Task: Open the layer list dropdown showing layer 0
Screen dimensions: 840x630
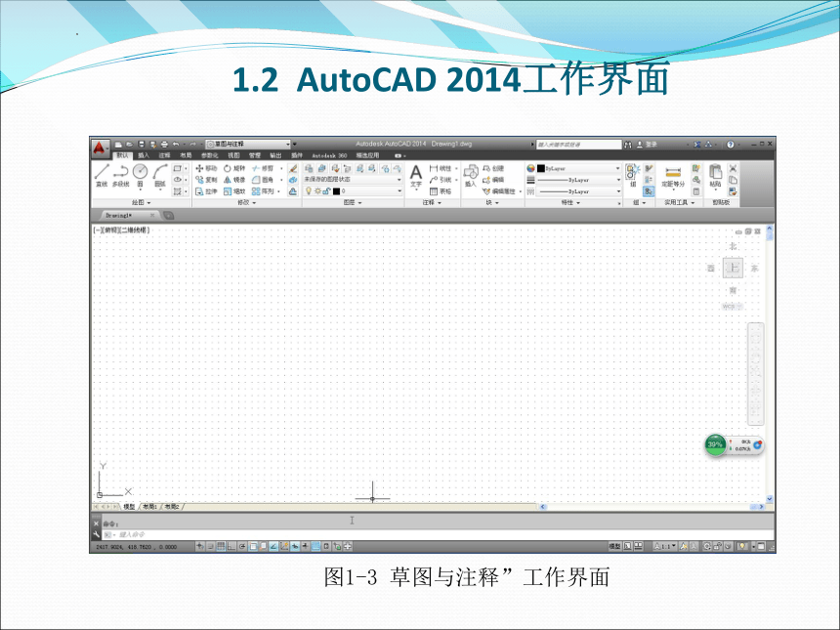Action: click(353, 190)
